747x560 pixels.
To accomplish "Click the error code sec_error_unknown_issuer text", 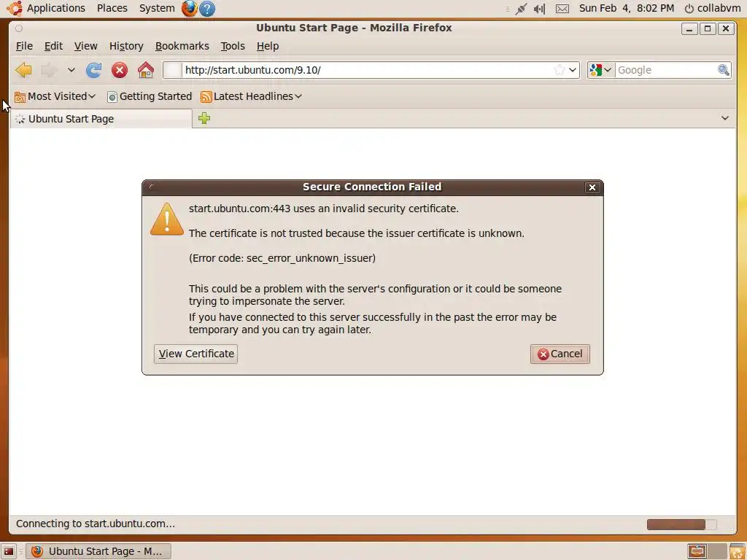I will [x=282, y=258].
